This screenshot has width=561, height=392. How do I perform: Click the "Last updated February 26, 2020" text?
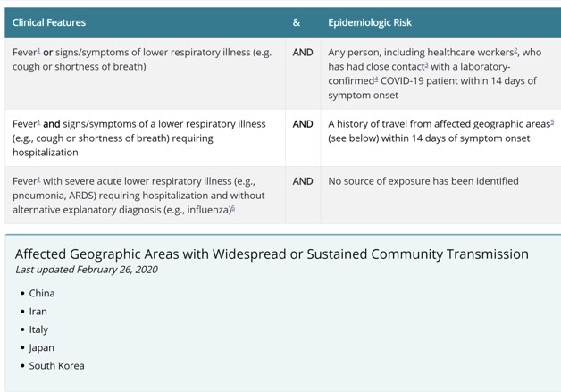[x=87, y=270]
